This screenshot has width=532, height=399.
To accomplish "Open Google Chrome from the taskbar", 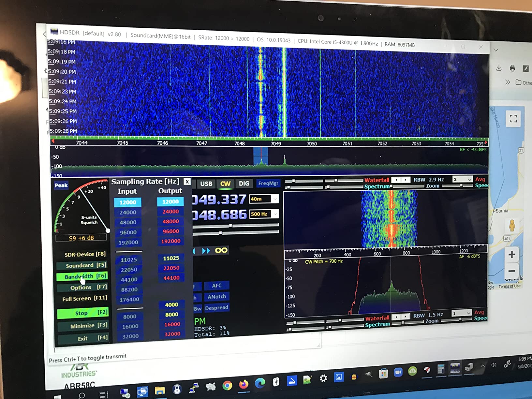I will point(227,386).
